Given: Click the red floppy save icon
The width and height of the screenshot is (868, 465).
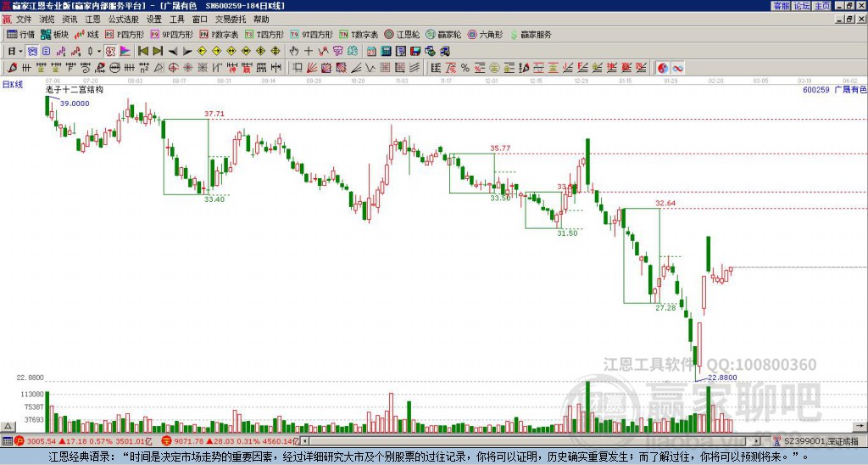Looking at the screenshot, I should pyautogui.click(x=415, y=51).
